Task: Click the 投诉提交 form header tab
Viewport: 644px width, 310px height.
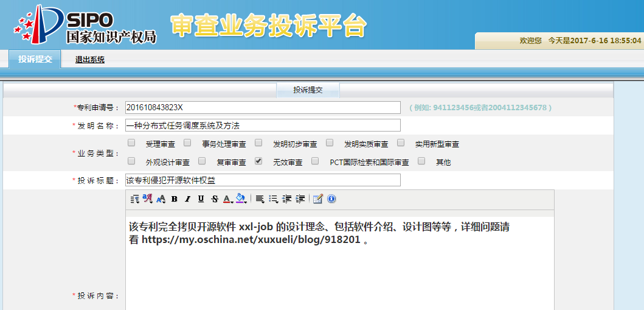Action: (x=308, y=90)
